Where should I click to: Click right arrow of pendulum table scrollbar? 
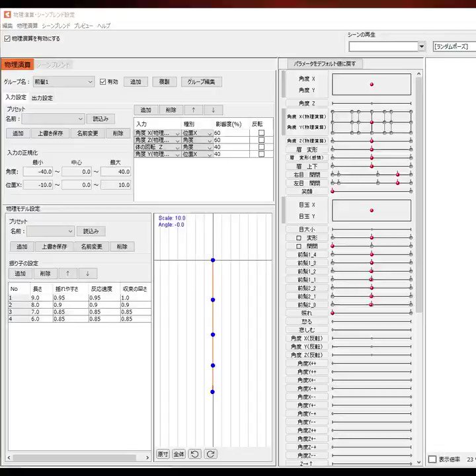point(147,457)
